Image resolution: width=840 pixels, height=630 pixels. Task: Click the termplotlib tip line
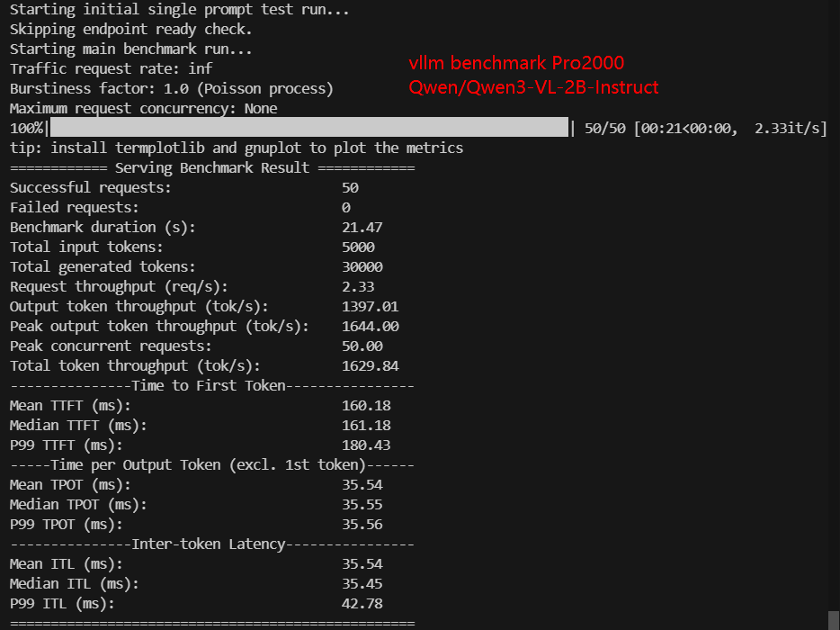pyautogui.click(x=237, y=148)
